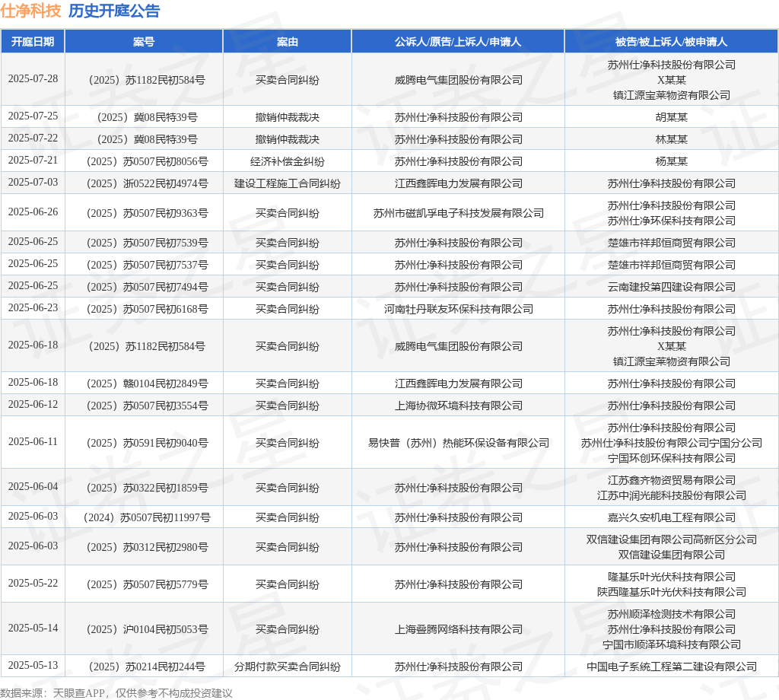Click the 数据来源 footer note

[x=116, y=693]
